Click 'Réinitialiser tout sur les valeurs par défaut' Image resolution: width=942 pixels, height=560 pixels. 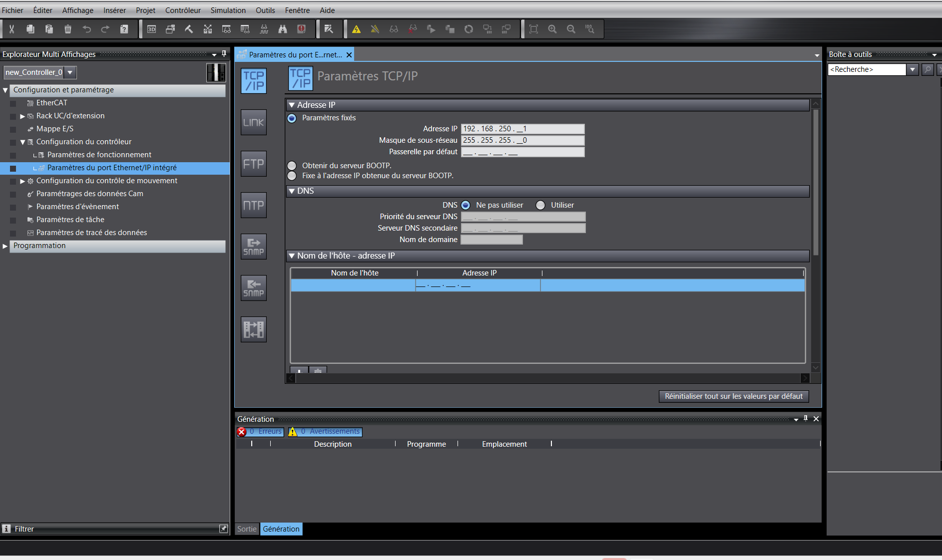733,396
